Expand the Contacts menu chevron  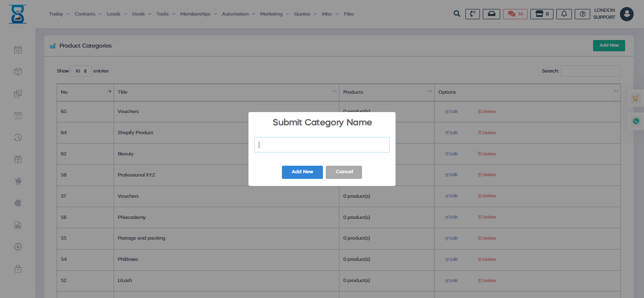coord(100,14)
